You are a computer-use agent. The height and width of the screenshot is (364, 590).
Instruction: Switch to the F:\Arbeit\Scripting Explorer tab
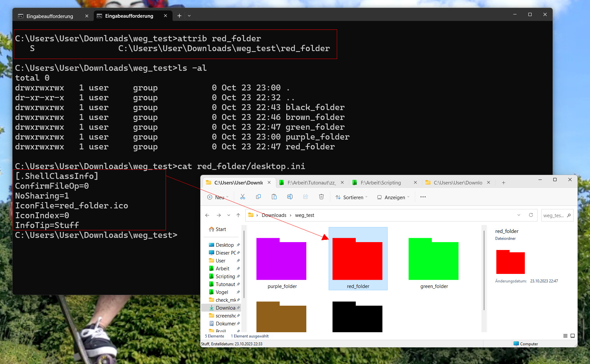380,183
